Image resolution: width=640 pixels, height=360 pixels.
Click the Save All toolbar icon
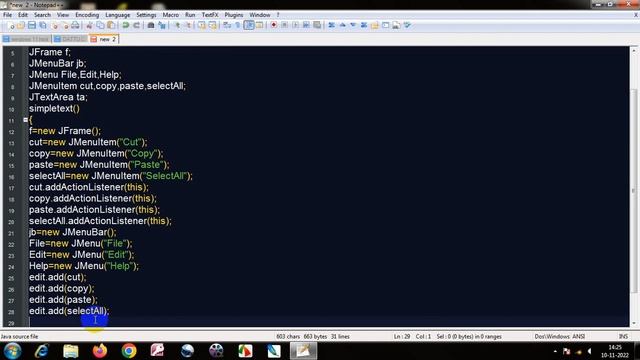(42, 25)
